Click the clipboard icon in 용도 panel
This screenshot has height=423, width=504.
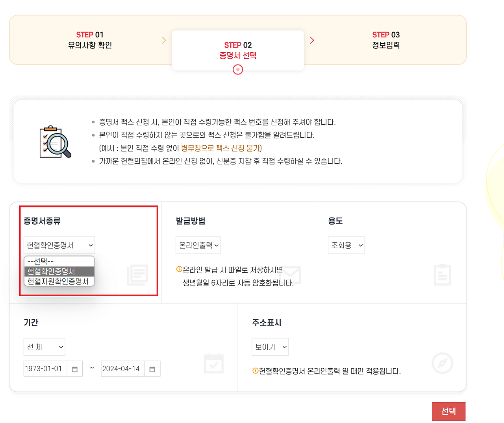pyautogui.click(x=442, y=275)
